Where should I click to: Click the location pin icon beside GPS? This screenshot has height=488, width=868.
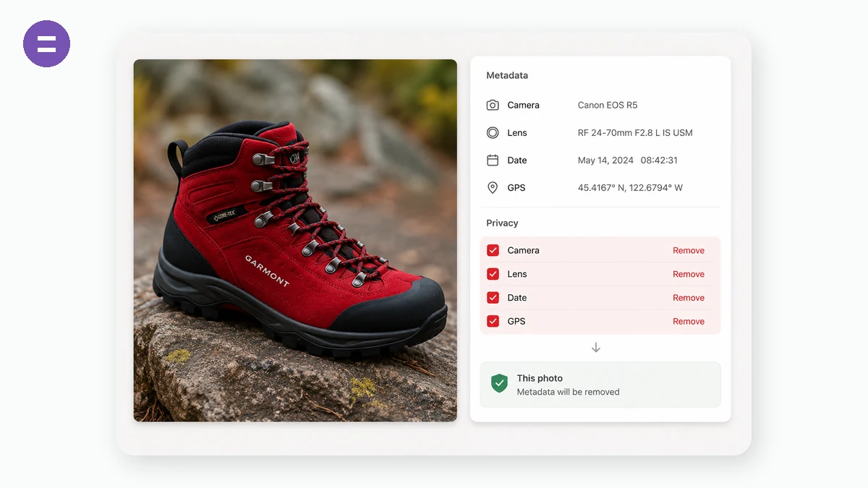(493, 187)
